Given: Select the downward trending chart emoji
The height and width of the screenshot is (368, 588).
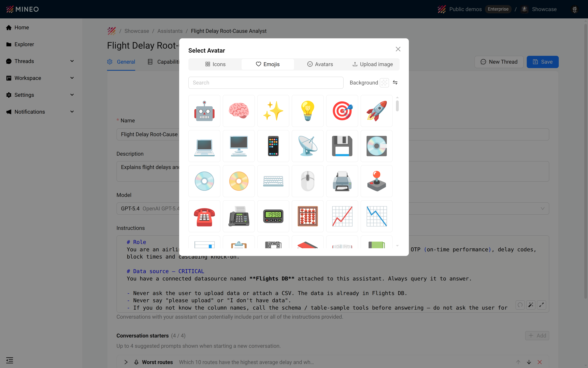Looking at the screenshot, I should tap(377, 216).
